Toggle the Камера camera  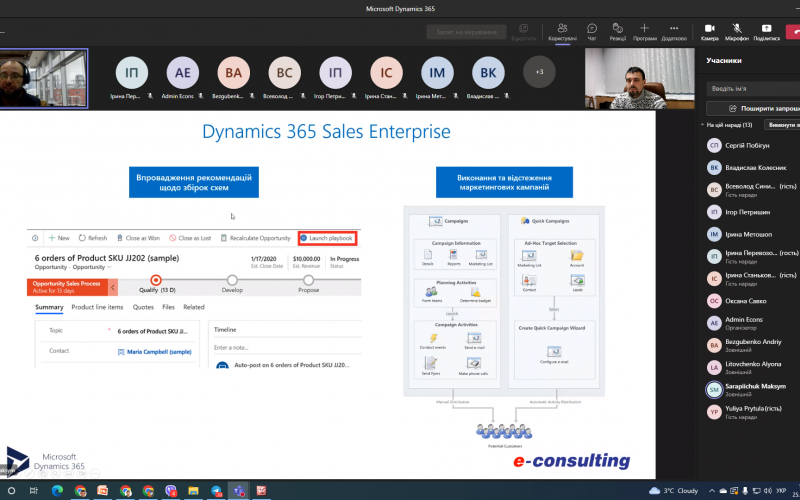coord(709,32)
